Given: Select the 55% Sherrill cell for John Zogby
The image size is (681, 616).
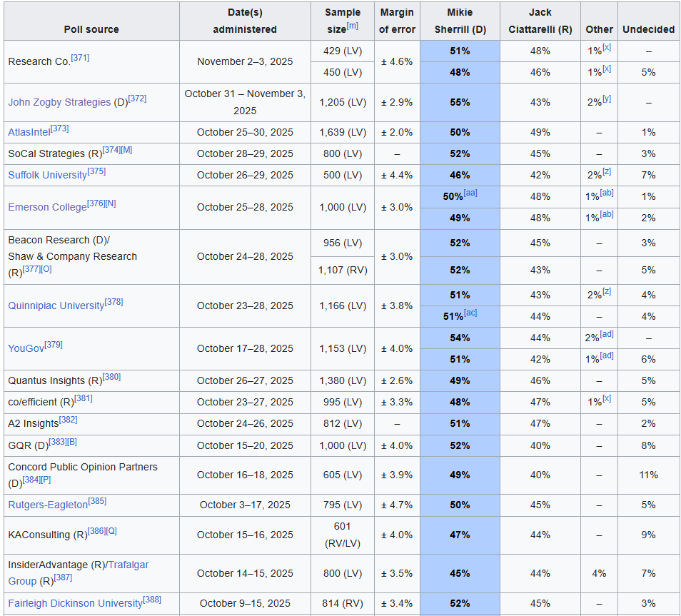Looking at the screenshot, I should (460, 103).
